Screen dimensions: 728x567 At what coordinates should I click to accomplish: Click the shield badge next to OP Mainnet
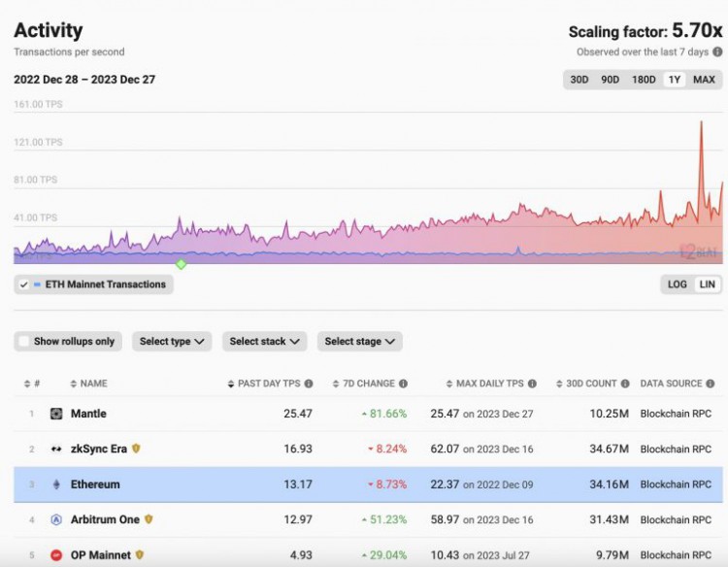pos(140,554)
